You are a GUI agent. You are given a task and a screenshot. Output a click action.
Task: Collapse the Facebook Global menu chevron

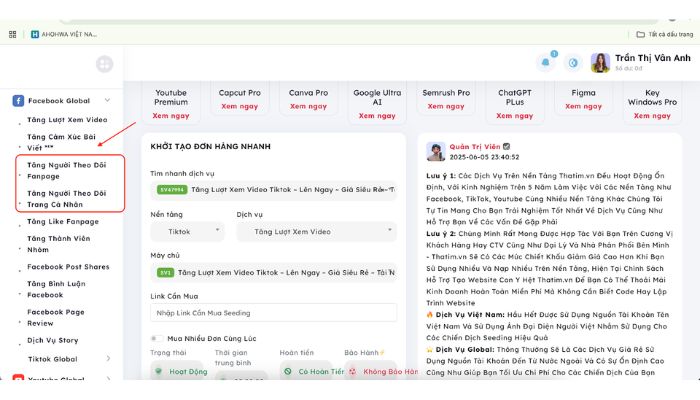click(x=108, y=100)
